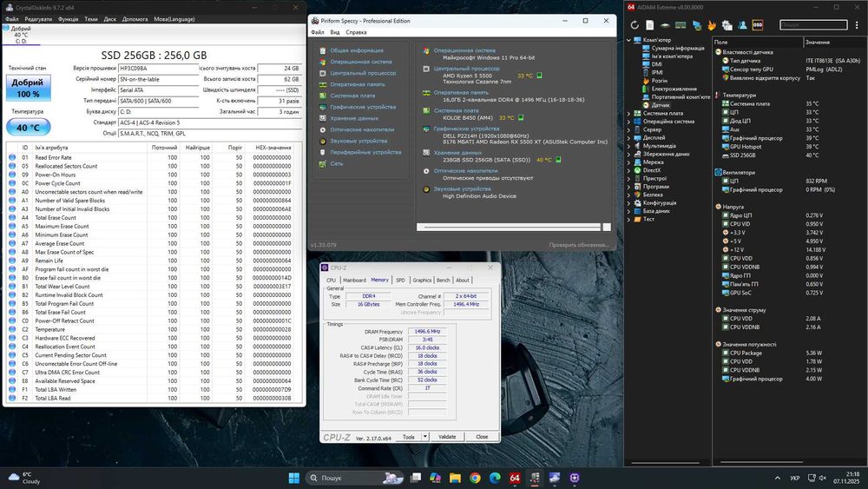Viewport: 868px width, 489px height.
Task: Click the Поле column header in AIDA64
Action: pyautogui.click(x=757, y=42)
